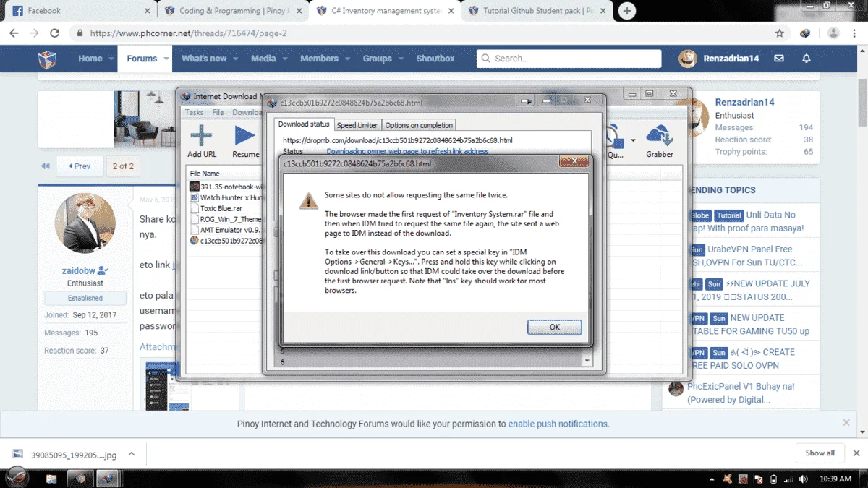Expand the downloaded jpg options chevron

132,454
